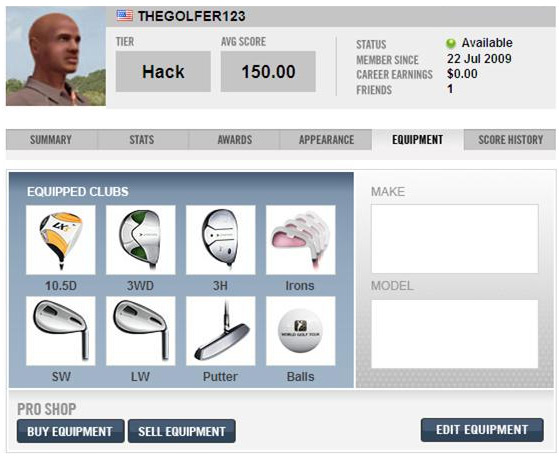
Task: Choose the Putter club icon
Action: click(221, 331)
